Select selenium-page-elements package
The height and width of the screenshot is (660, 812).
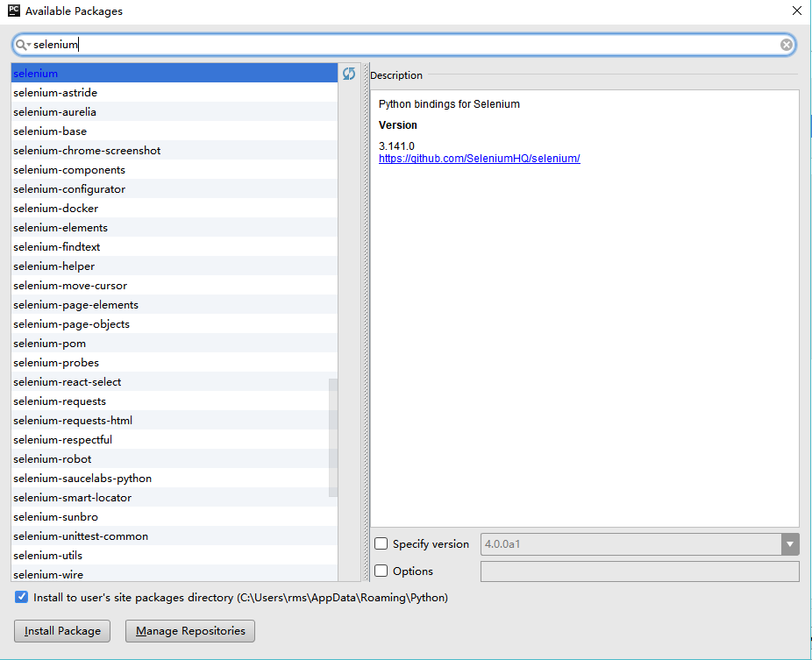point(175,305)
